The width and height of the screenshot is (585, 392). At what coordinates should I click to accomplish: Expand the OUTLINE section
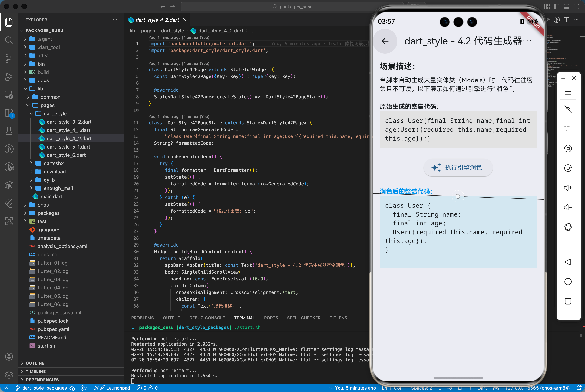35,363
